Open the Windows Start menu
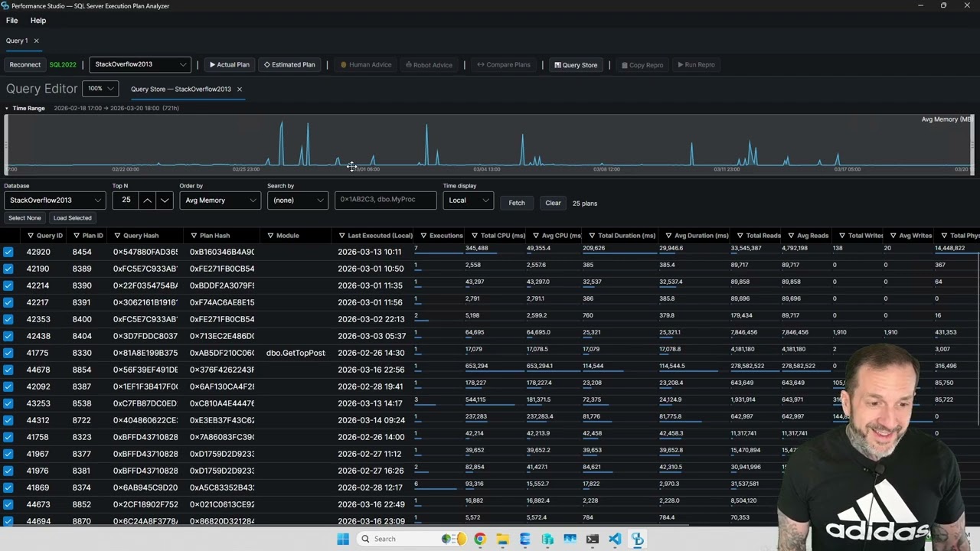 pyautogui.click(x=343, y=539)
